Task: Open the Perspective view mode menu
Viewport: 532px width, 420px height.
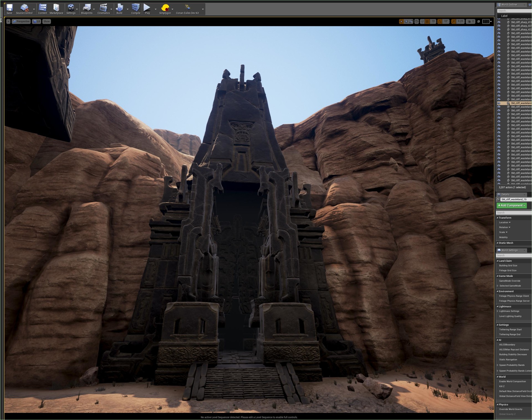Action: [21, 21]
